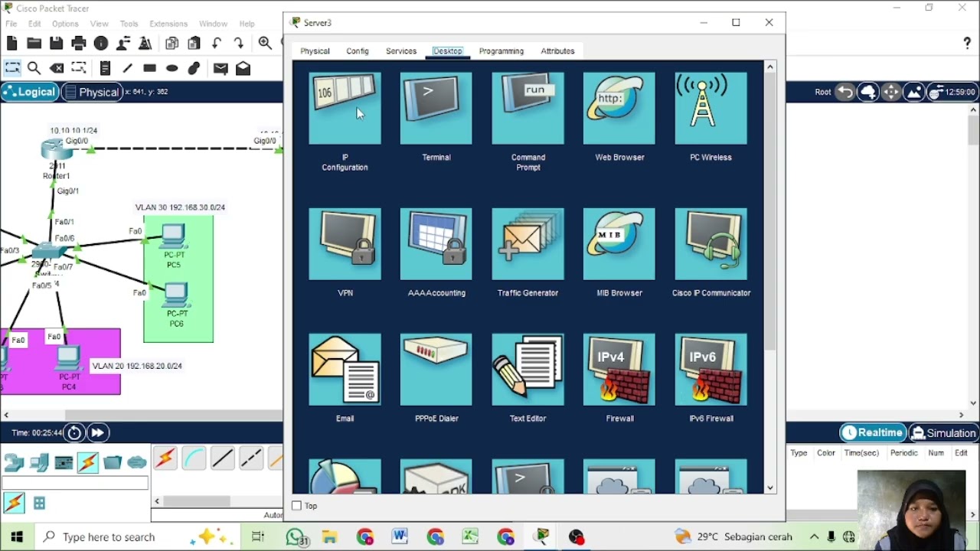Click the Print toolbar icon
This screenshot has height=551, width=980.
click(x=79, y=44)
